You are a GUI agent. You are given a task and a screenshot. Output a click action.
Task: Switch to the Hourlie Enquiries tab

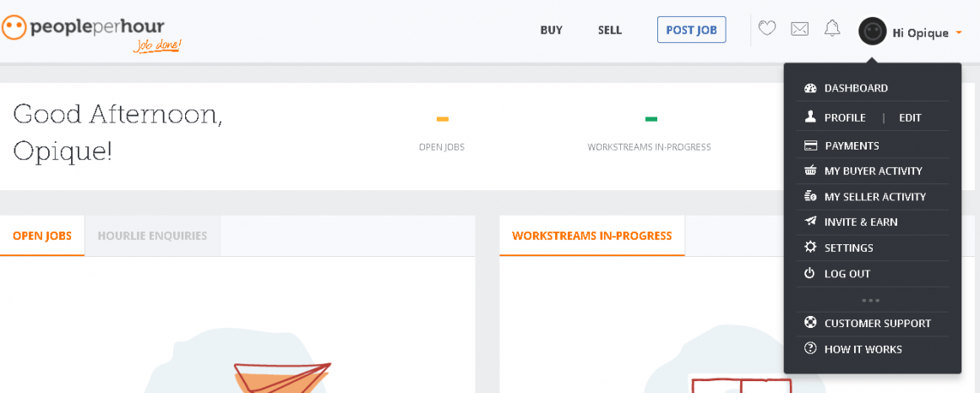click(152, 236)
